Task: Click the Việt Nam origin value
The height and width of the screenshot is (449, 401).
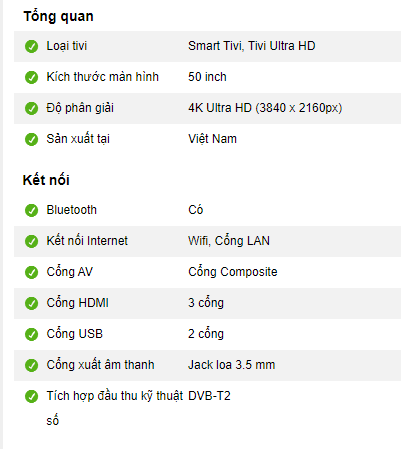Action: click(212, 139)
